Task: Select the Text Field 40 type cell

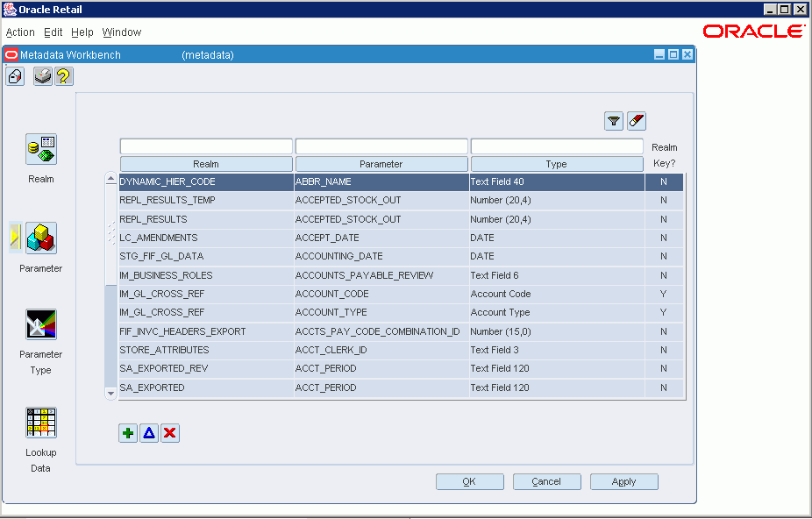Action: 557,181
